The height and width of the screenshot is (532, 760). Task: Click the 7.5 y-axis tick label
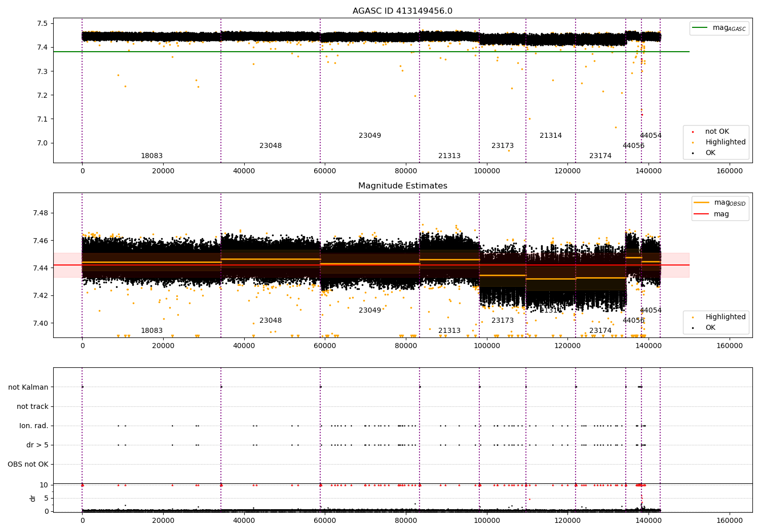[43, 24]
